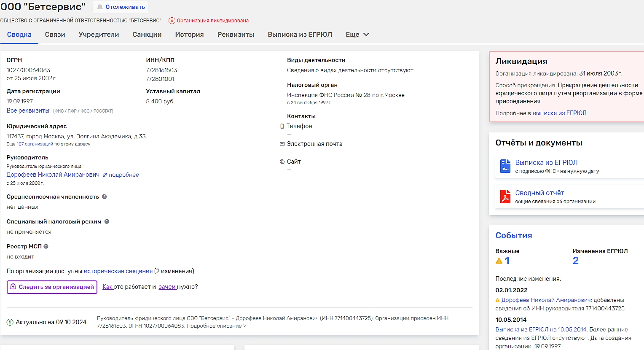Click the envelope icon next to Электронная почта
The image size is (644, 350).
coord(282,144)
